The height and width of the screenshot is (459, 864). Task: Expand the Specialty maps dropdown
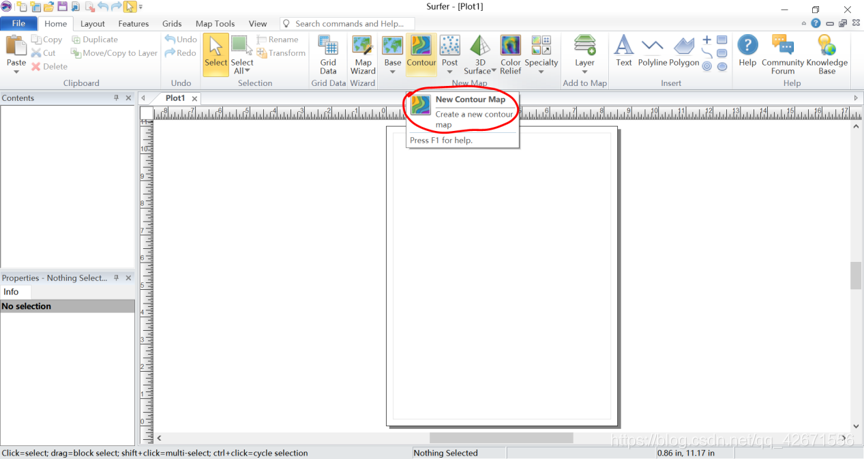coord(541,72)
